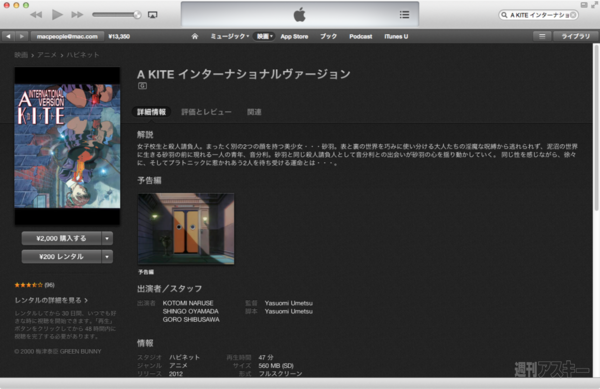600x389 pixels.
Task: Click the play button
Action: coord(57,15)
